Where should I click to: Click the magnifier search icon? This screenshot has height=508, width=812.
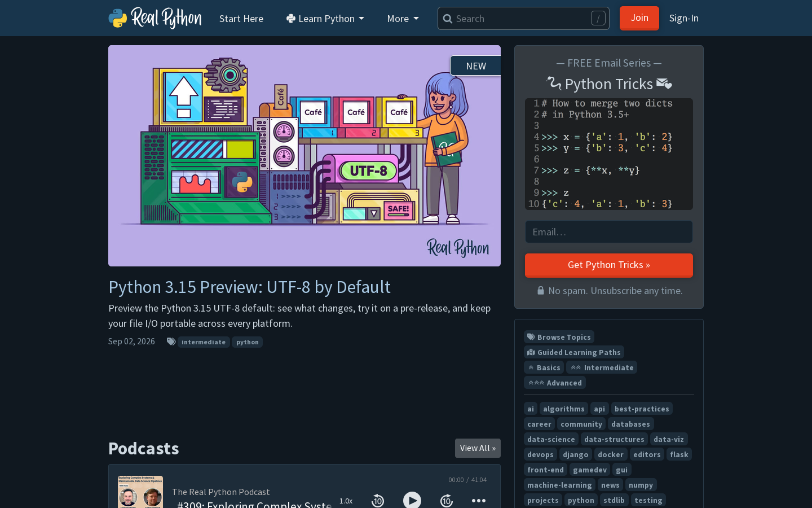(x=448, y=19)
